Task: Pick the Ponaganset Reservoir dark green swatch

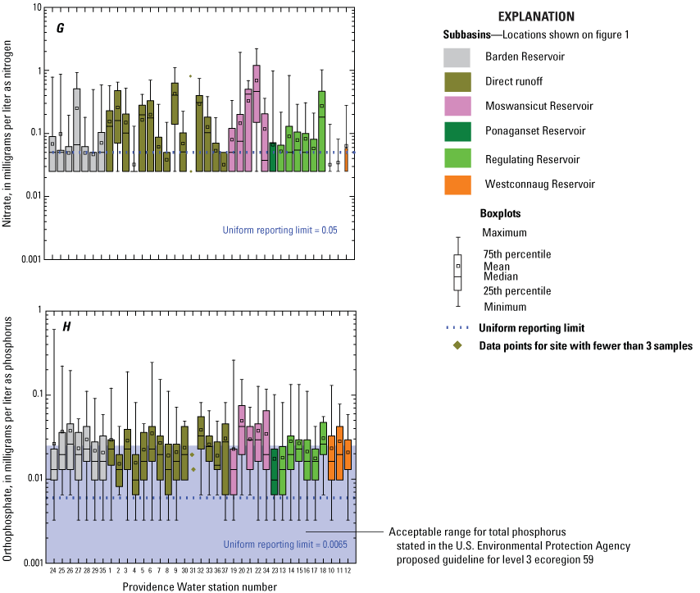Action: tap(457, 131)
